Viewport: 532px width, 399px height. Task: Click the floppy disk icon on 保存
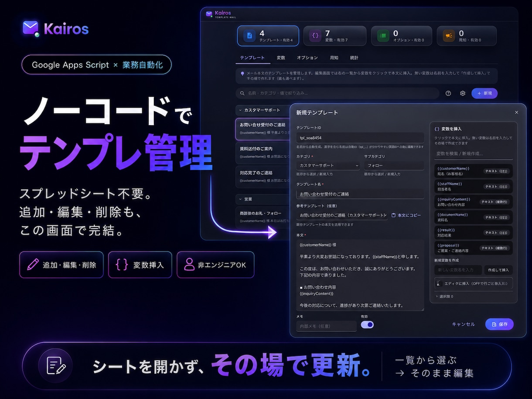494,324
